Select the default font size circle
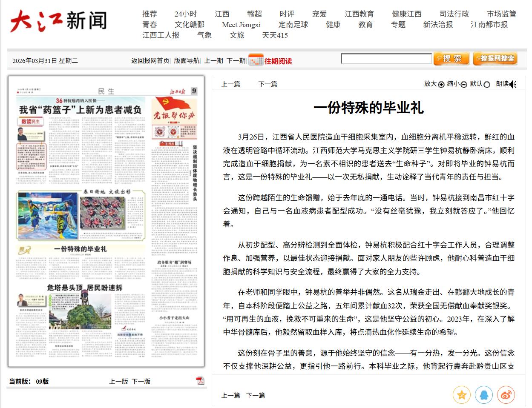This screenshot has width=532, height=408. [487, 84]
